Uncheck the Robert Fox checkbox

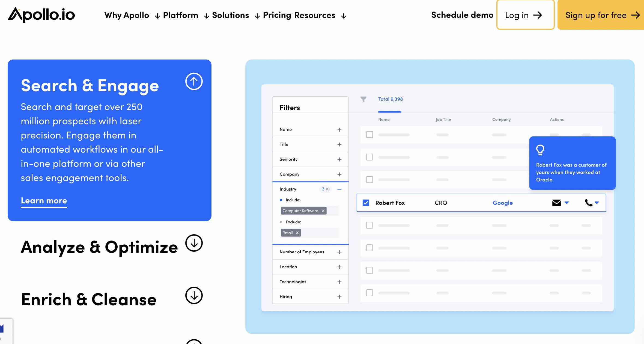pyautogui.click(x=366, y=203)
